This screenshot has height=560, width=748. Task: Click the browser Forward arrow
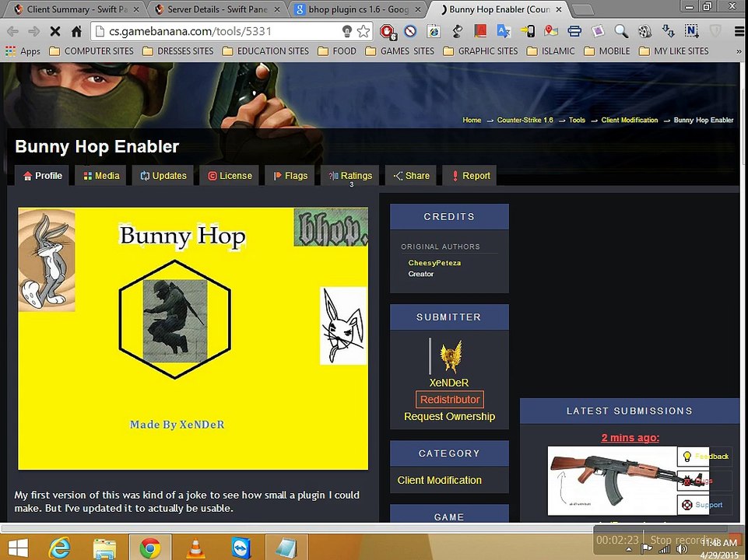[x=34, y=31]
